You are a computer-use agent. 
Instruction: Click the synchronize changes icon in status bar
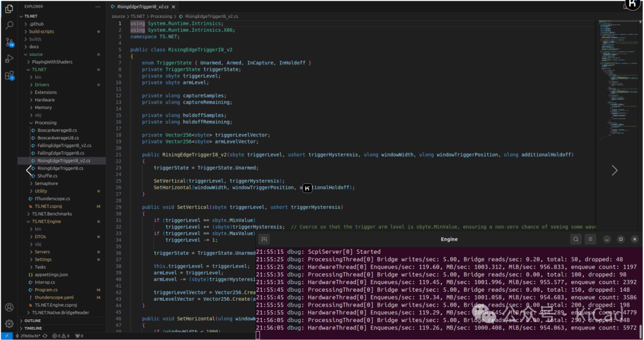point(45,336)
